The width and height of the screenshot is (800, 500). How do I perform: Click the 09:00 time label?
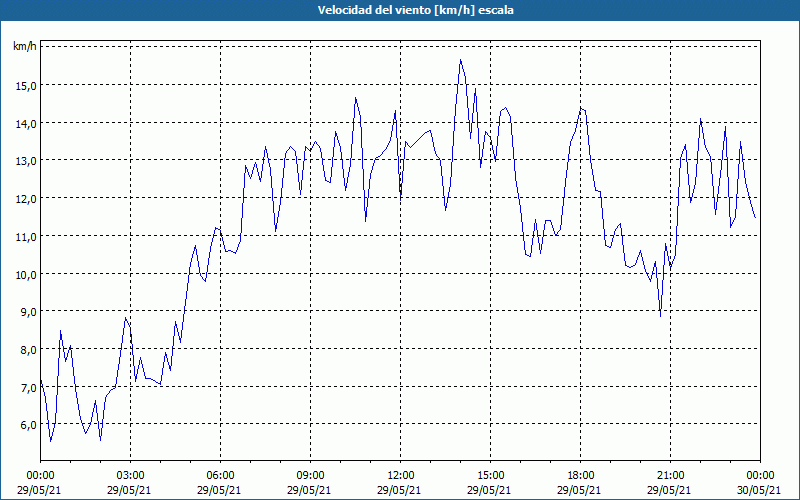[310, 476]
